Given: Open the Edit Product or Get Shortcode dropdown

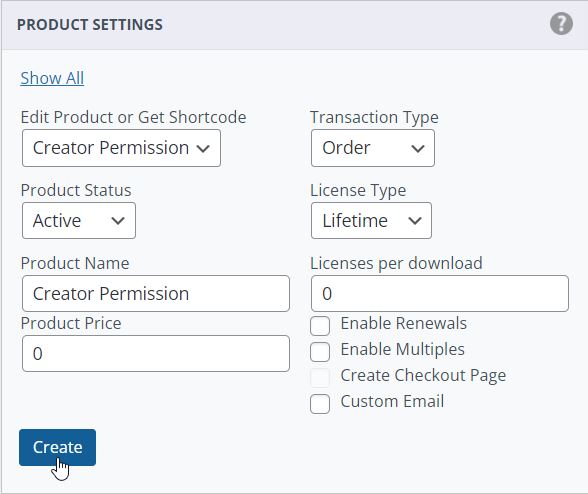Looking at the screenshot, I should pyautogui.click(x=121, y=148).
